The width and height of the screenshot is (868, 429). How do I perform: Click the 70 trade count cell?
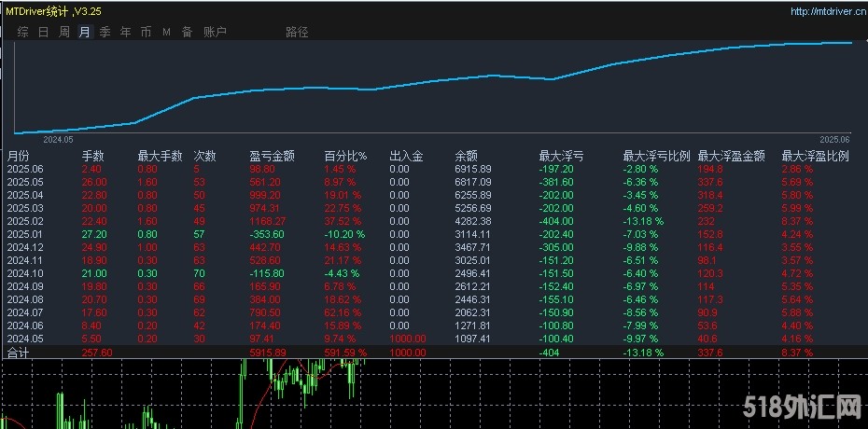tap(200, 273)
